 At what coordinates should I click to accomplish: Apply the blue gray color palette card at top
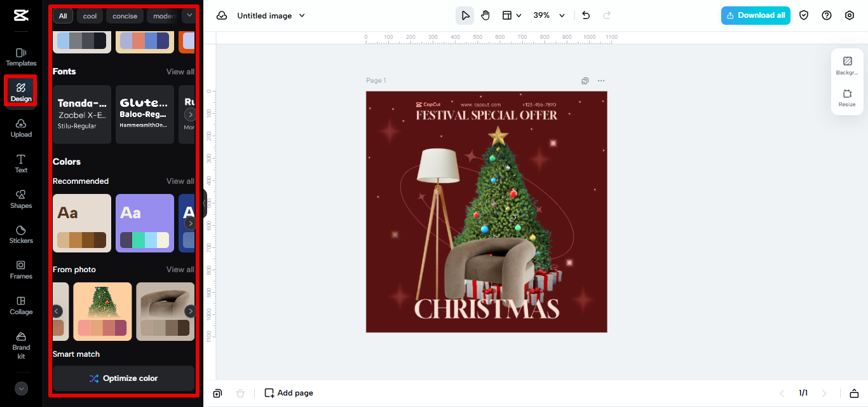[x=82, y=41]
